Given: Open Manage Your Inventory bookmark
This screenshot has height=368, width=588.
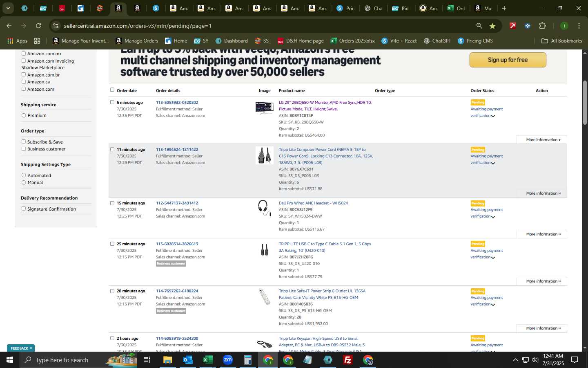Looking at the screenshot, I should (x=81, y=41).
